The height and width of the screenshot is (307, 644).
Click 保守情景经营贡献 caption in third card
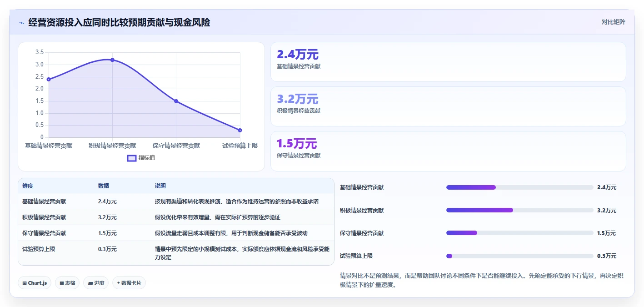[299, 156]
